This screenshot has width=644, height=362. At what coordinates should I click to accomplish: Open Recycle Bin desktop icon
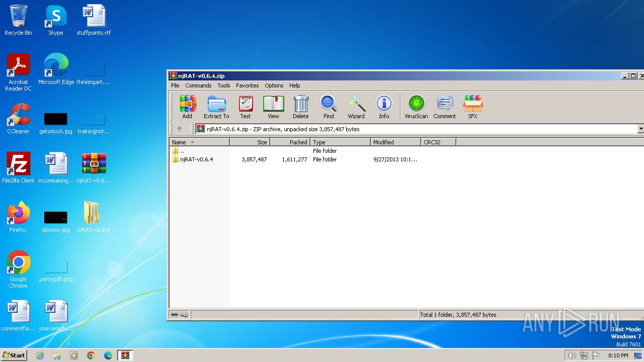point(18,20)
